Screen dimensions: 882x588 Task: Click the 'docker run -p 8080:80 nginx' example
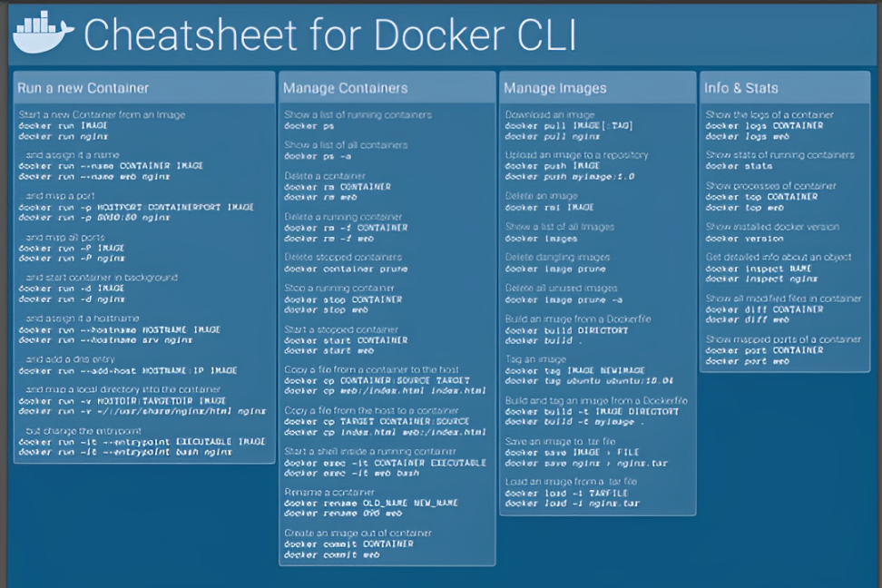[94, 217]
